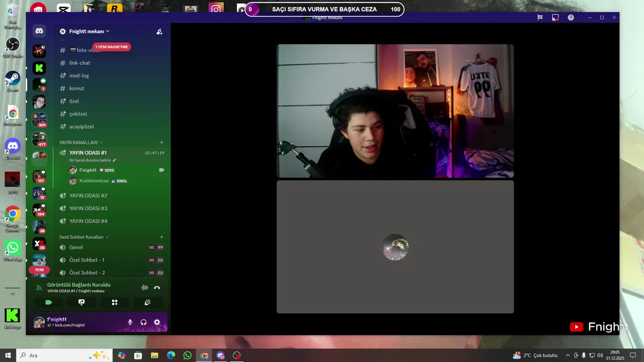Open WhatsApp desktop shortcut
Image resolution: width=644 pixels, height=362 pixels.
click(13, 250)
